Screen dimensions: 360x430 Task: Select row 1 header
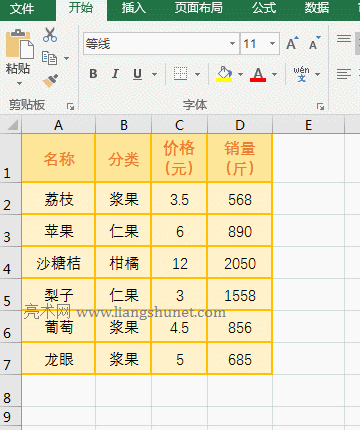pos(11,158)
